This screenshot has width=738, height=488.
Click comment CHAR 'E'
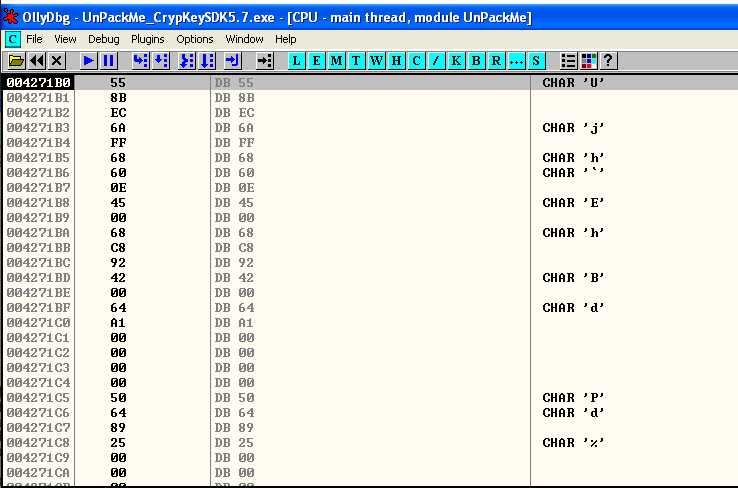point(573,203)
